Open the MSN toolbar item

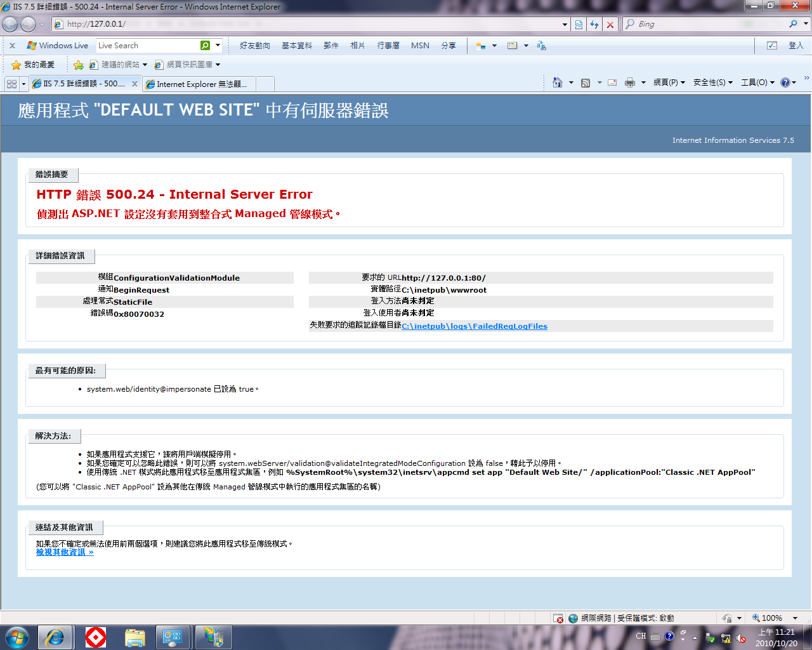click(420, 46)
